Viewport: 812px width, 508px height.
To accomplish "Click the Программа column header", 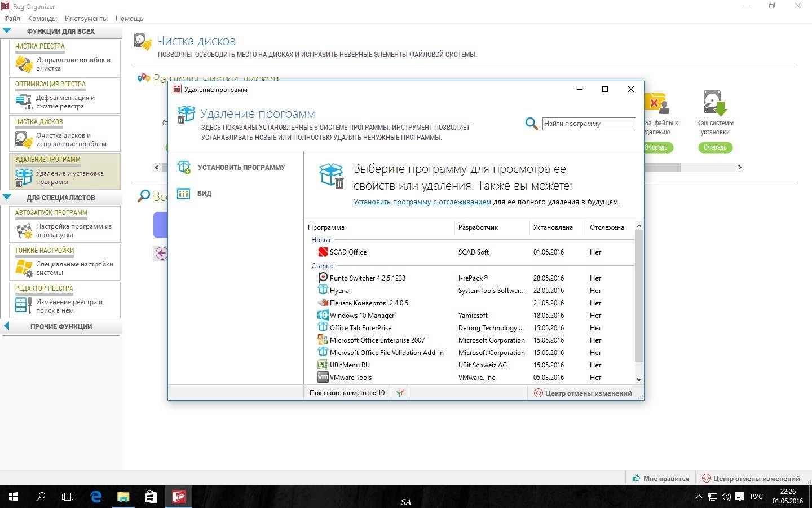I will (379, 227).
